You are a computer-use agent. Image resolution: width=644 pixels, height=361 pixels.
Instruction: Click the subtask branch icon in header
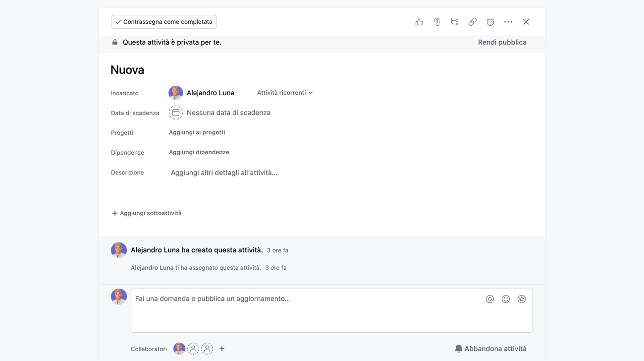pyautogui.click(x=455, y=22)
